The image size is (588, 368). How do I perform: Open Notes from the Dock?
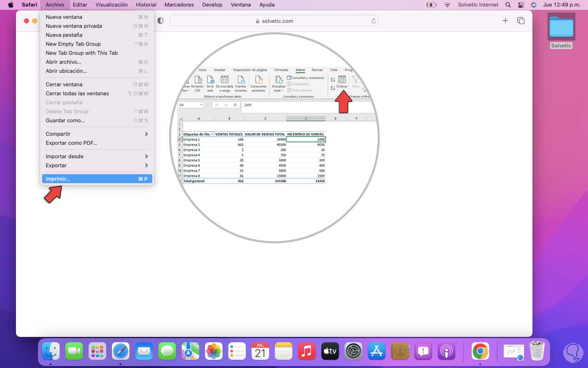[x=283, y=351]
